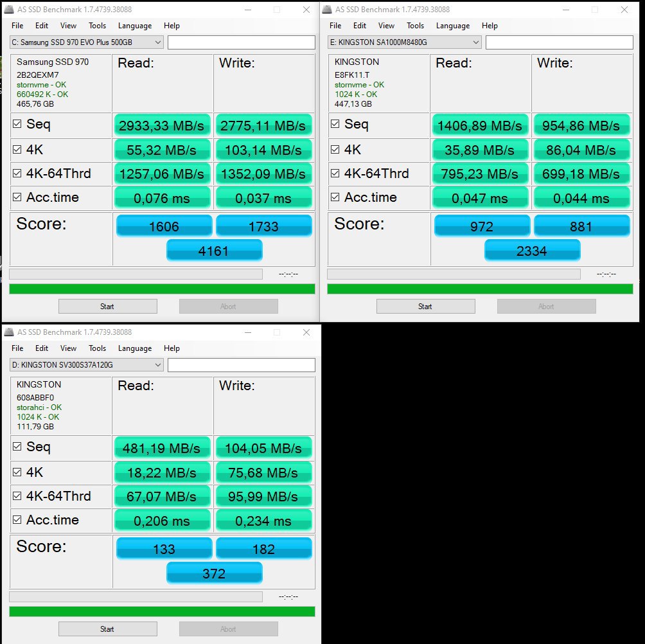Click green progress bar in Samsung SSD 970 window
This screenshot has height=644, width=645.
[162, 289]
